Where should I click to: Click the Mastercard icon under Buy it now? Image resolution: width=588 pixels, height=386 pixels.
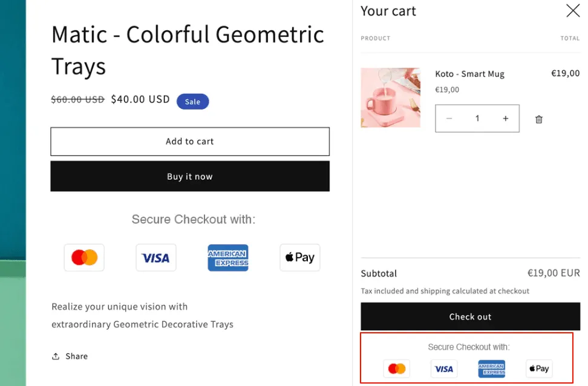[84, 258]
